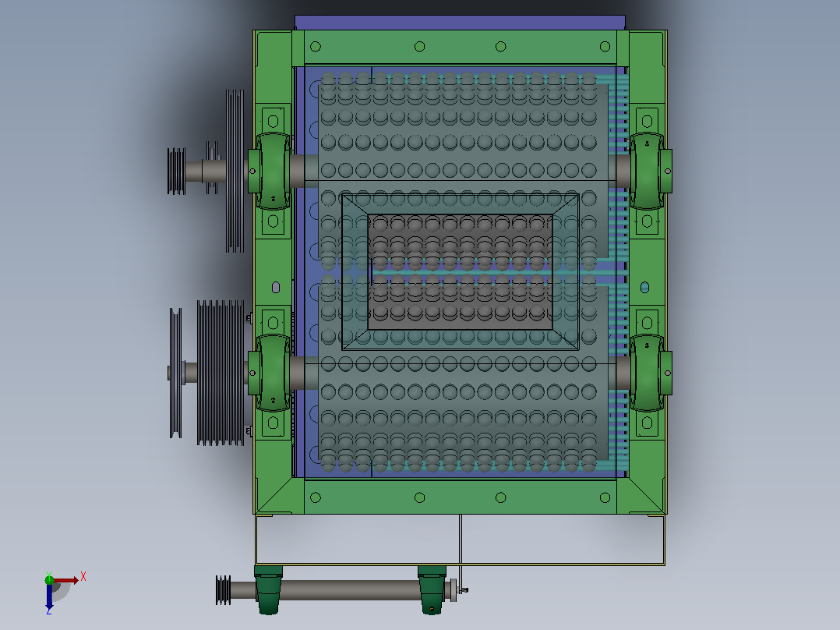
Task: Select the slot hole on the right frame rail
Action: (645, 288)
